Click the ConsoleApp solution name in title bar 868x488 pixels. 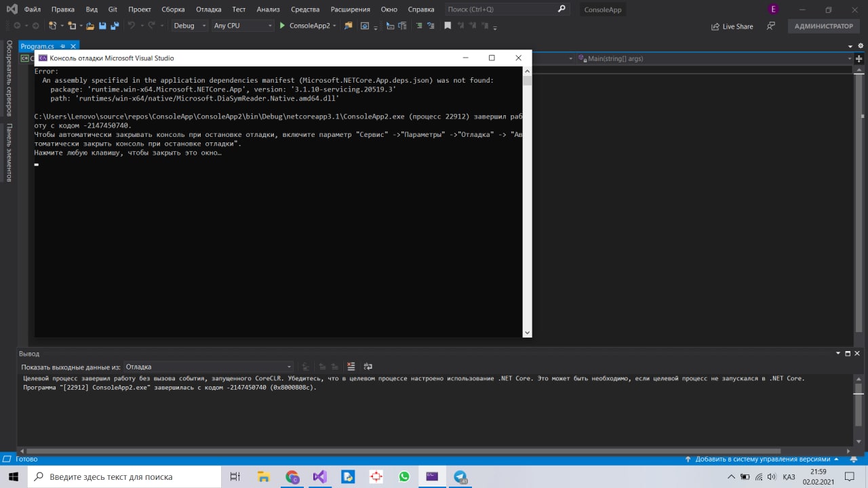[x=603, y=9]
